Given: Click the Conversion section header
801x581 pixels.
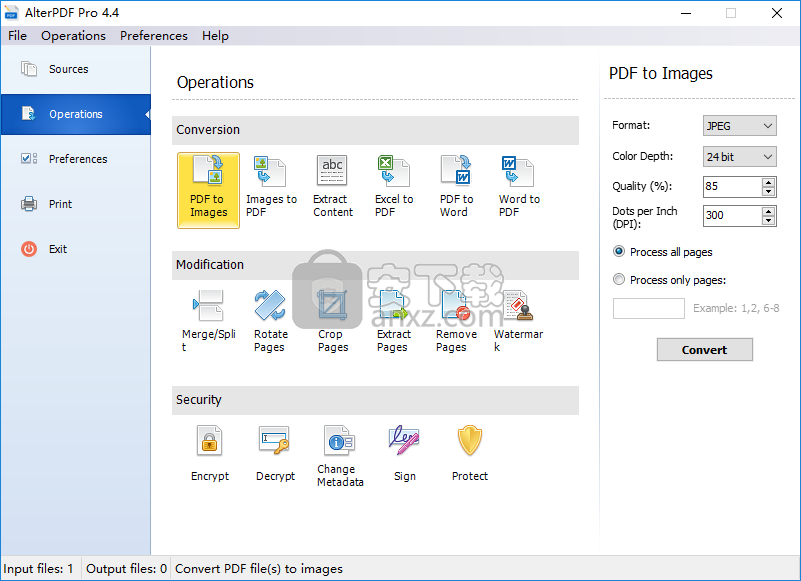Looking at the screenshot, I should [x=375, y=130].
